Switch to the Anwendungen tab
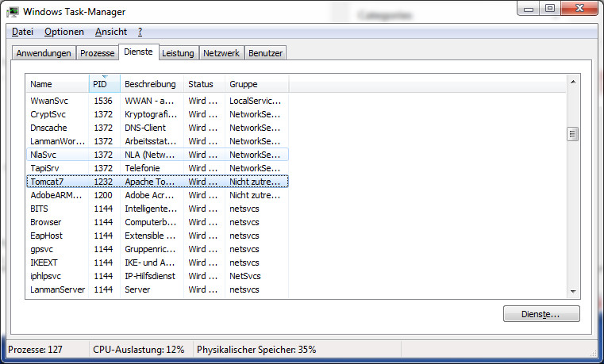This screenshot has width=604, height=364. click(44, 53)
